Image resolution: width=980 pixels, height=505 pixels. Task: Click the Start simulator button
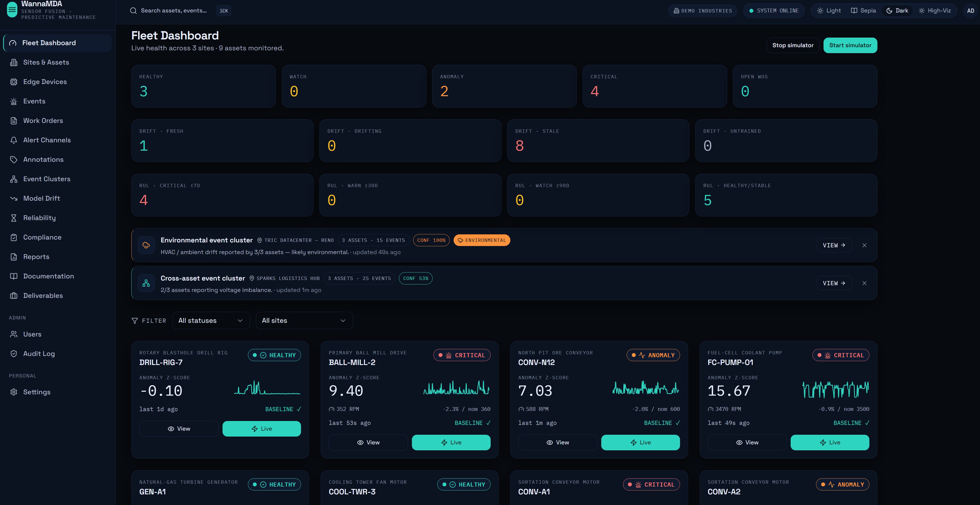pos(850,45)
